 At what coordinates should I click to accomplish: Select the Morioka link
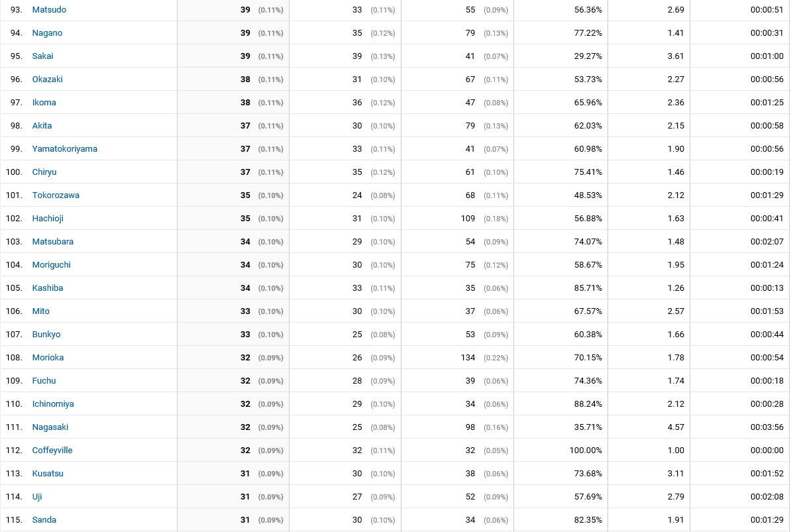coord(48,358)
